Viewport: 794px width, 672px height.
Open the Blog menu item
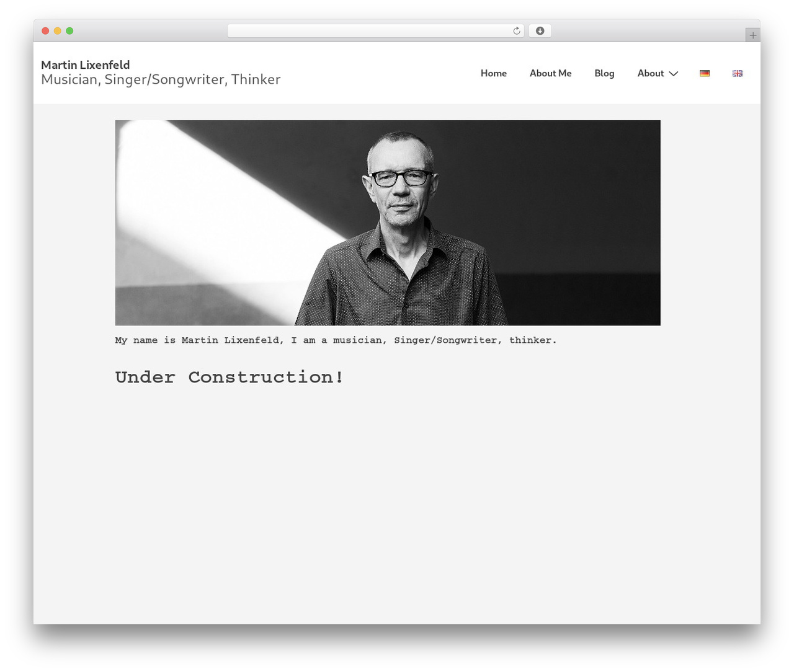pyautogui.click(x=604, y=73)
